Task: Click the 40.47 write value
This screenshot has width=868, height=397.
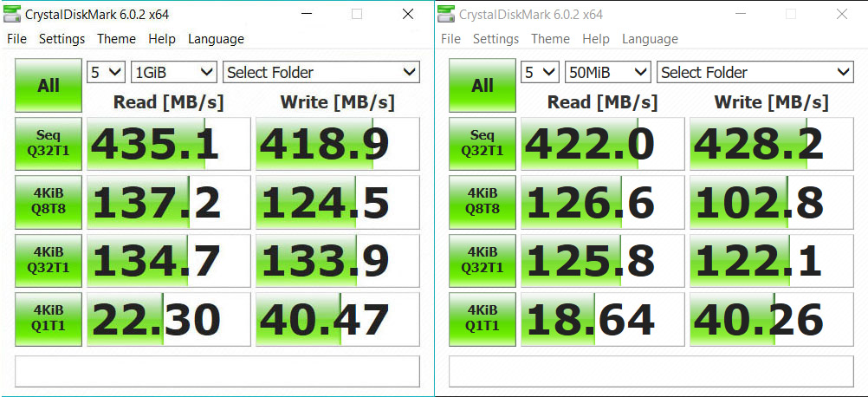Action: pyautogui.click(x=338, y=318)
